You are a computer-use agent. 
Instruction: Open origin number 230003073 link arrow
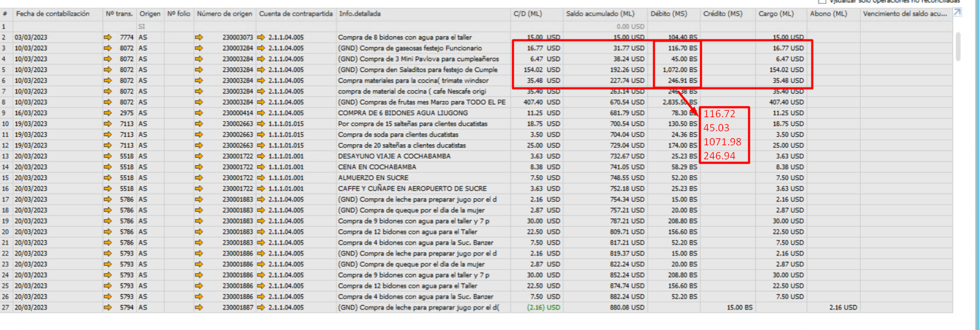click(199, 37)
